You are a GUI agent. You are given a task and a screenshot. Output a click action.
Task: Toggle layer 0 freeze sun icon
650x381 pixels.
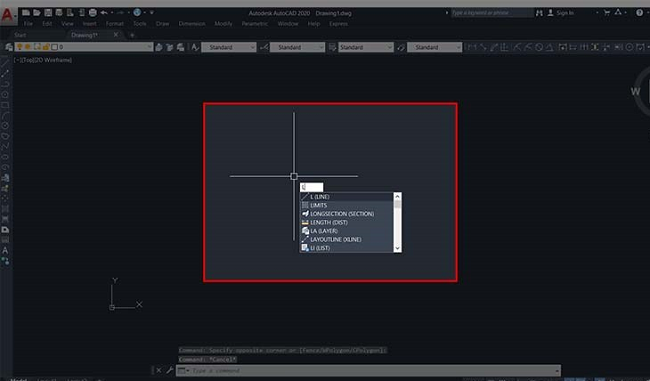28,47
